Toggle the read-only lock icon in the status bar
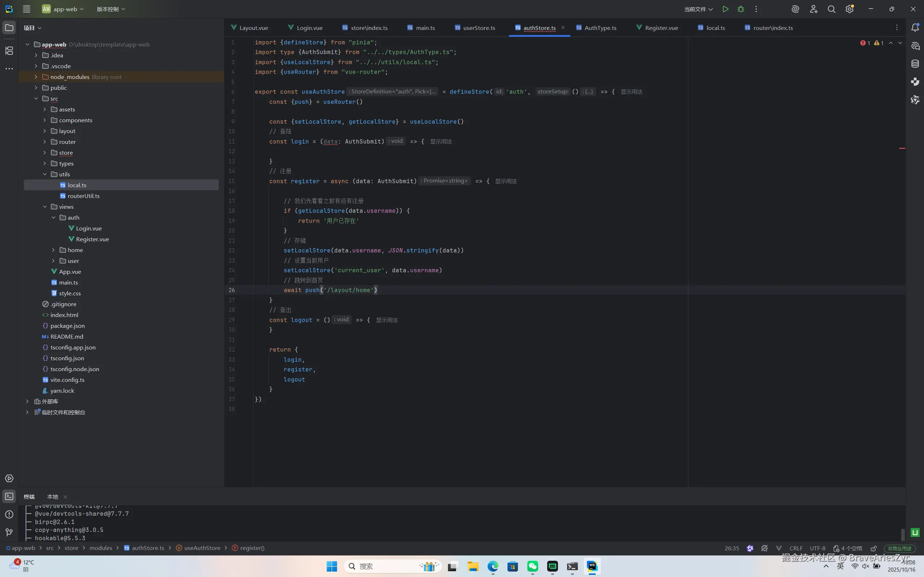The height and width of the screenshot is (577, 924). [873, 549]
